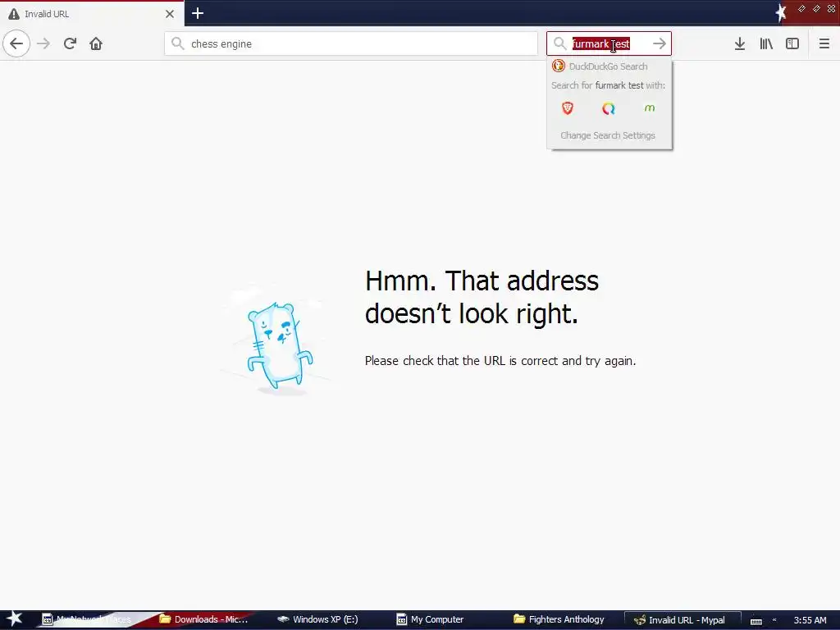The image size is (840, 630).
Task: Click the forward navigation arrow
Action: pyautogui.click(x=43, y=43)
